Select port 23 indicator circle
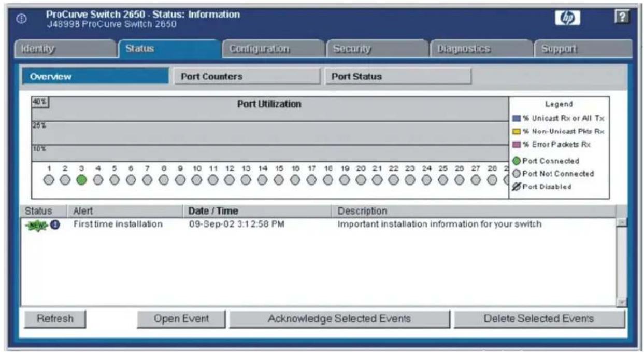Image resolution: width=644 pixels, height=352 pixels. [410, 180]
